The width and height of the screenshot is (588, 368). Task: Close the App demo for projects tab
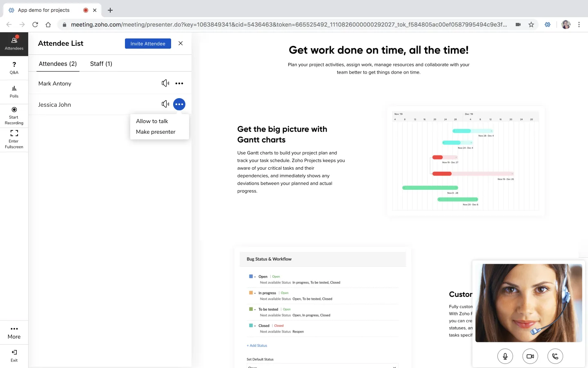pos(95,10)
